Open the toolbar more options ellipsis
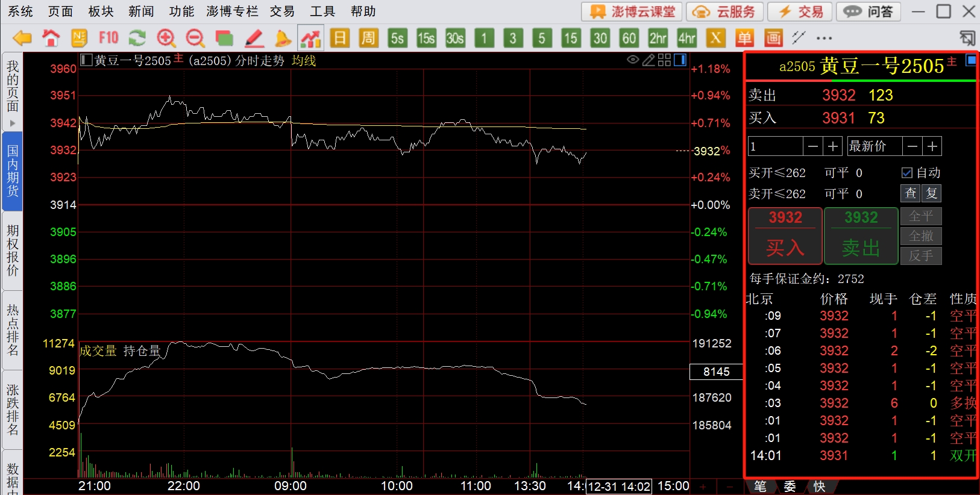Image resolution: width=980 pixels, height=495 pixels. tap(824, 39)
